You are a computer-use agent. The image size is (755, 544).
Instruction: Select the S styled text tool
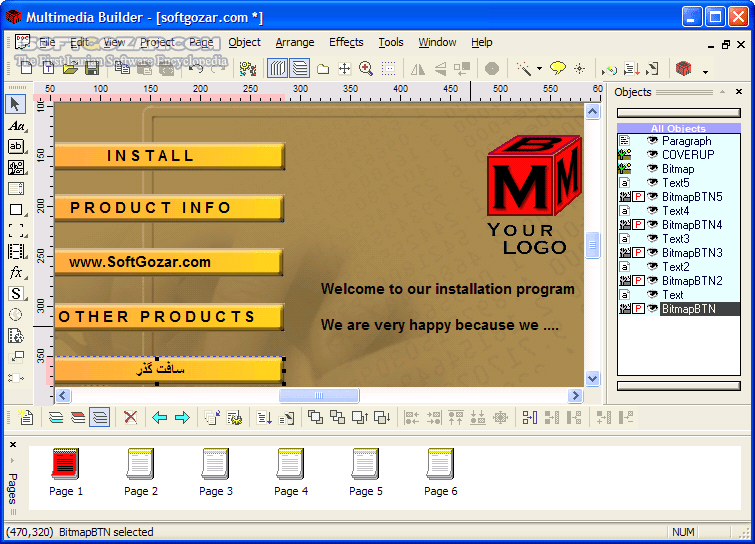(x=16, y=293)
